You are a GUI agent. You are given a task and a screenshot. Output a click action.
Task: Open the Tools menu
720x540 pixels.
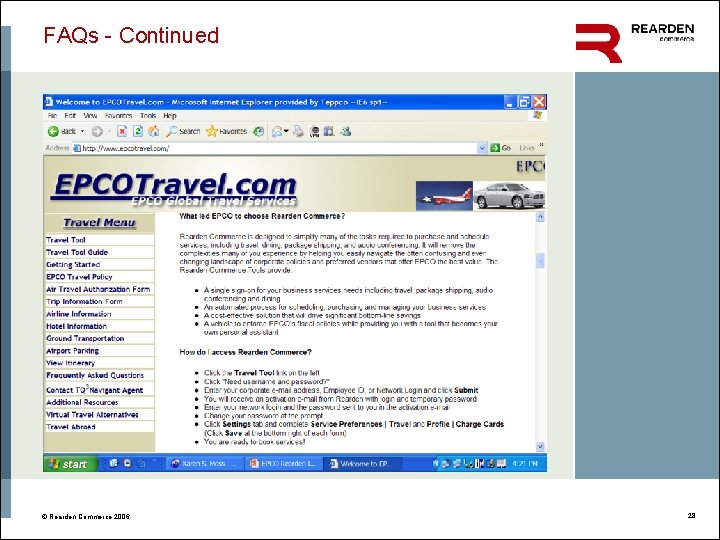(148, 116)
